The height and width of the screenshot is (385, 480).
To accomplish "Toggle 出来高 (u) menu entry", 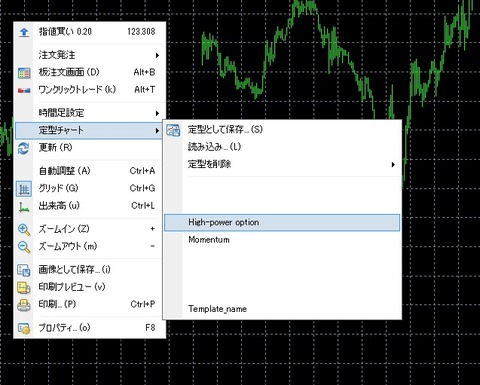I will click(x=89, y=206).
